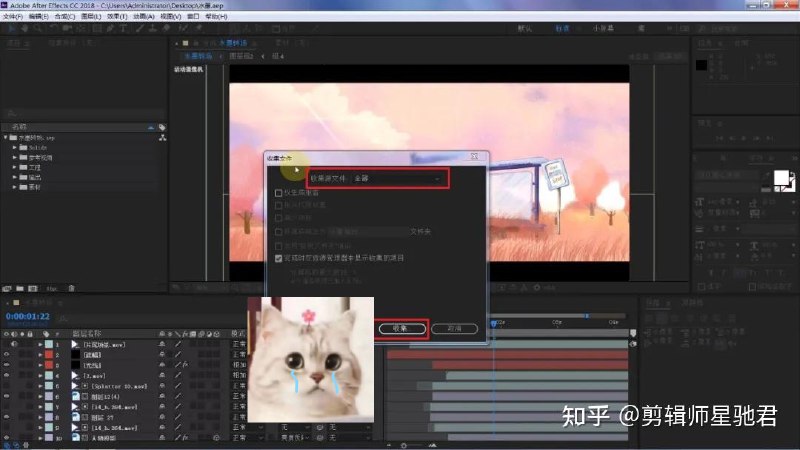Select the Rectangle shape tool

pyautogui.click(x=96, y=29)
